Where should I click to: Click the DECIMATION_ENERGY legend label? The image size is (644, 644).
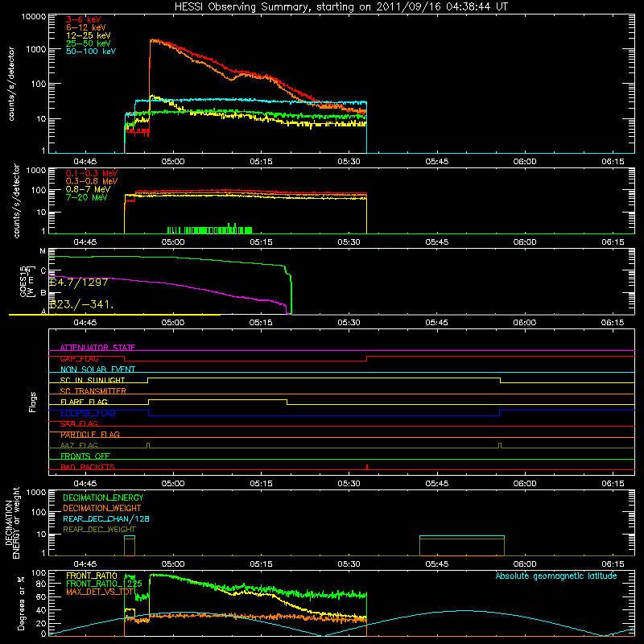click(103, 497)
